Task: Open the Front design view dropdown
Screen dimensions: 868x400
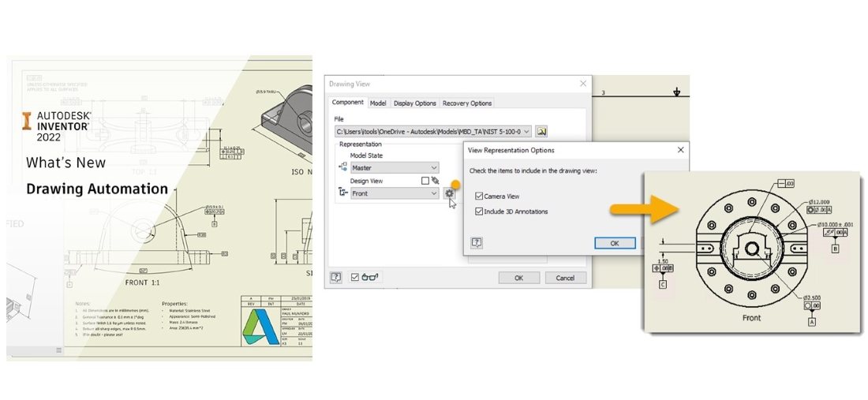Action: pos(434,193)
